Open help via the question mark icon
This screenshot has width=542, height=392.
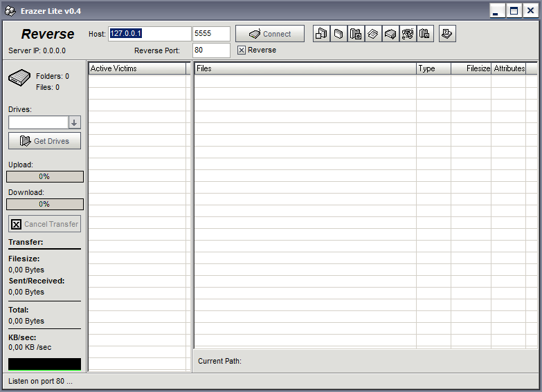point(447,34)
